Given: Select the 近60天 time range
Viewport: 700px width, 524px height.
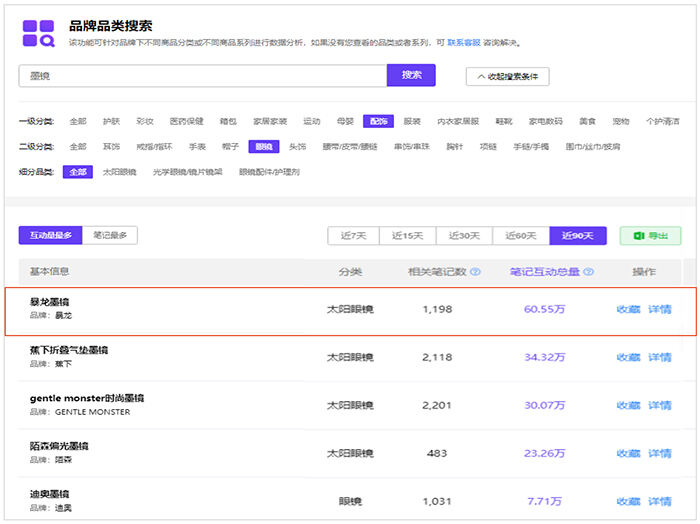Looking at the screenshot, I should (520, 236).
